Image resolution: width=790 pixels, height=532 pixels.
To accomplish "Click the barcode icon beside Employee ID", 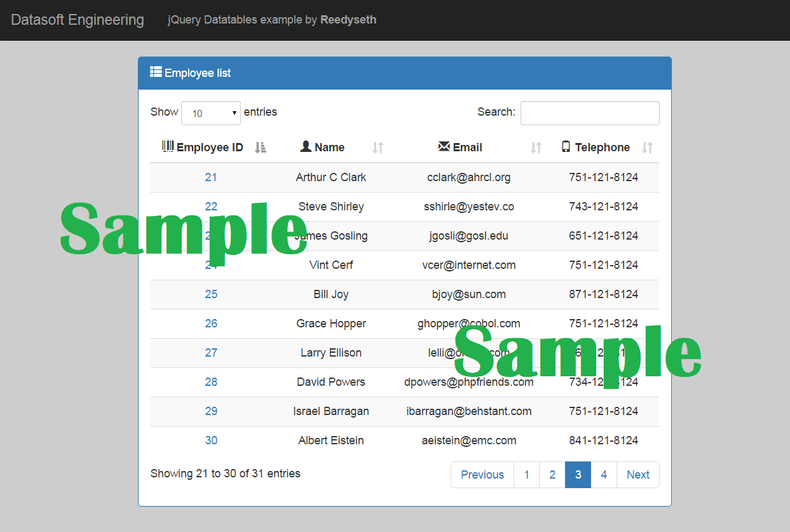I will (168, 147).
